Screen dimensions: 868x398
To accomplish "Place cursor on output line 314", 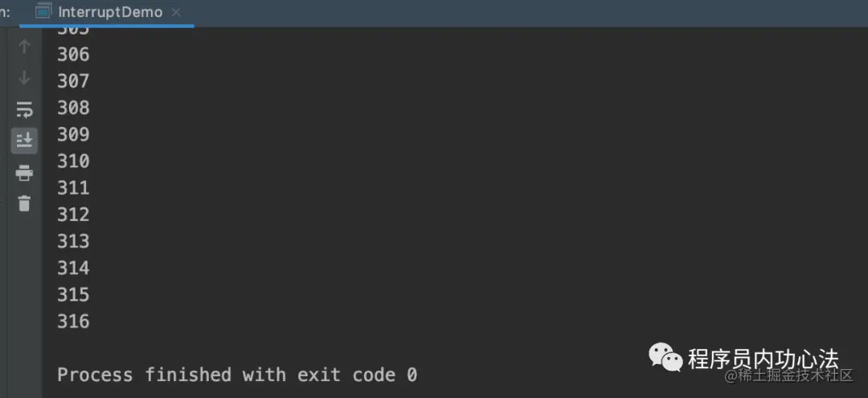I will 73,268.
